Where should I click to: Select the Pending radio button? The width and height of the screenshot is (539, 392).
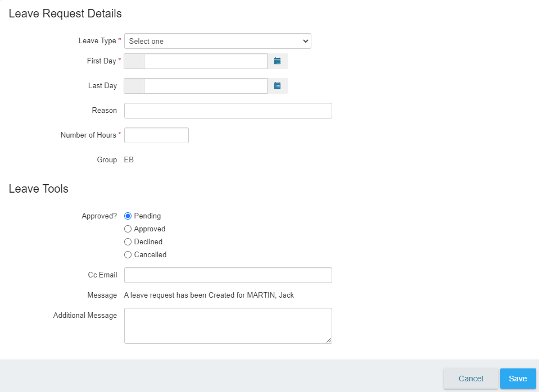tap(128, 216)
